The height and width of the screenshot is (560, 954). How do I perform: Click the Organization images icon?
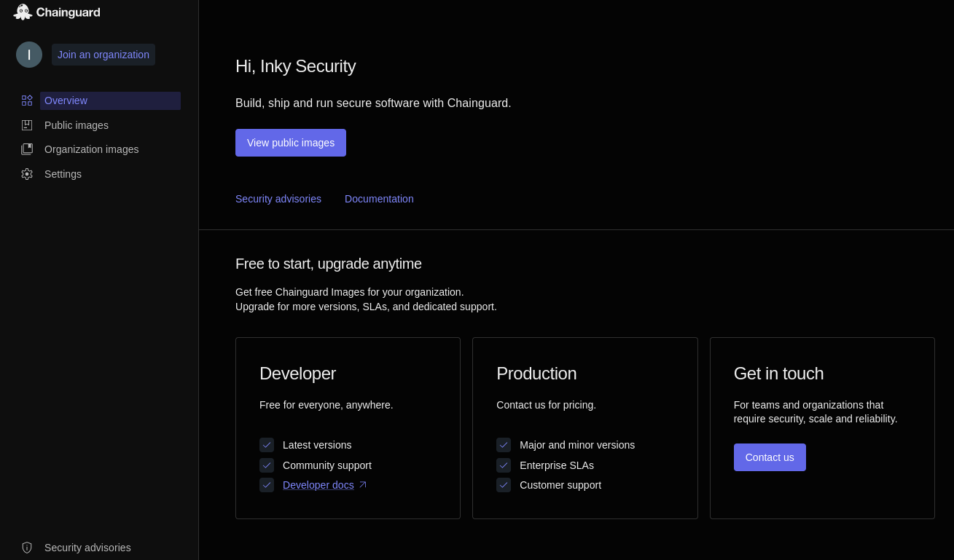(27, 149)
